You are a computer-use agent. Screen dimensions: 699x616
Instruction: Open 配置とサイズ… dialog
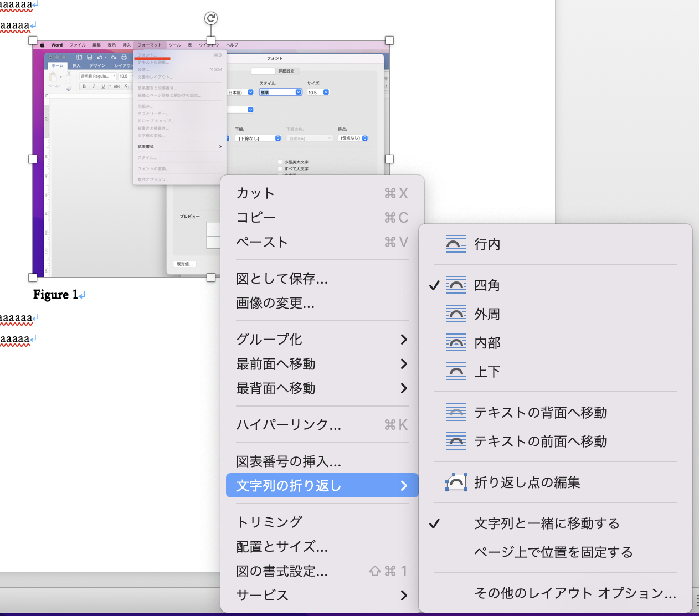[x=322, y=547]
